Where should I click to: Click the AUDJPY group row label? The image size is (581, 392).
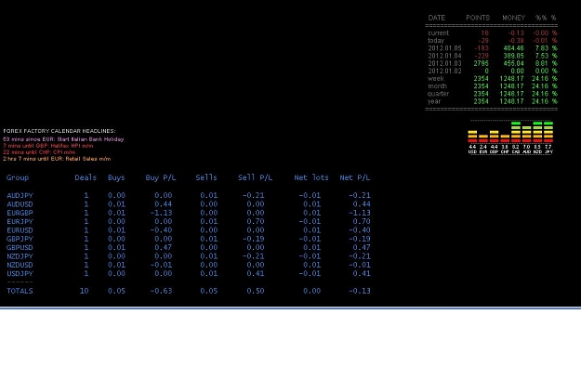click(x=20, y=195)
